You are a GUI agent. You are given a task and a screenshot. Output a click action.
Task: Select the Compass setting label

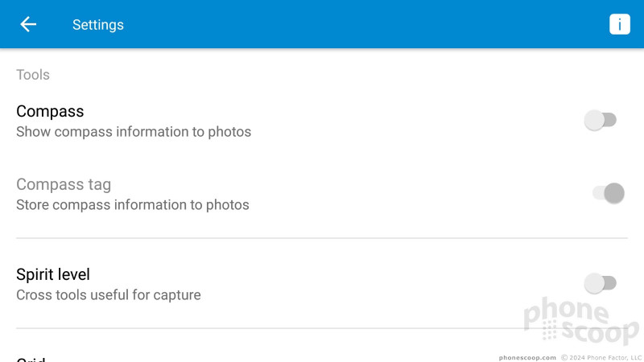(50, 111)
